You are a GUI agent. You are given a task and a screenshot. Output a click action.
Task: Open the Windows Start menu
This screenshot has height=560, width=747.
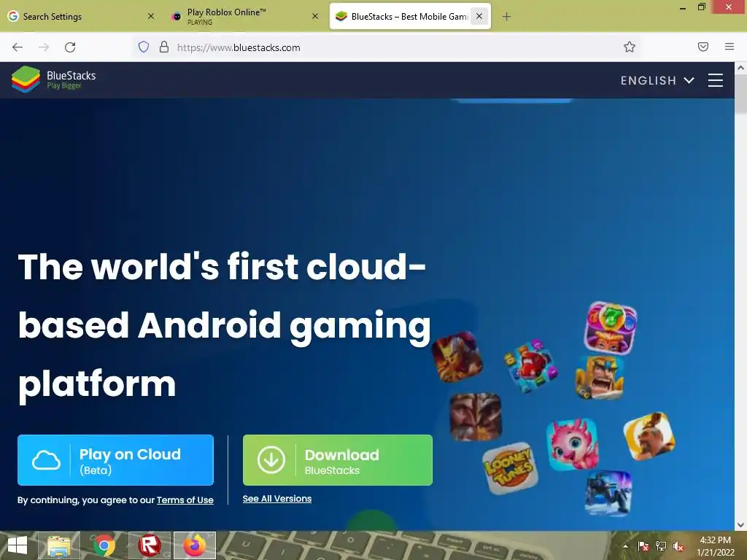pyautogui.click(x=18, y=545)
